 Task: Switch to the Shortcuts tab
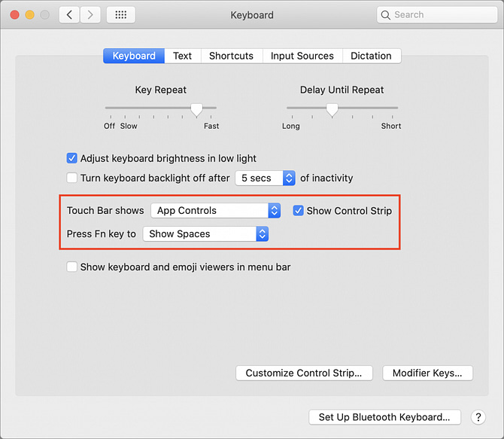click(232, 56)
